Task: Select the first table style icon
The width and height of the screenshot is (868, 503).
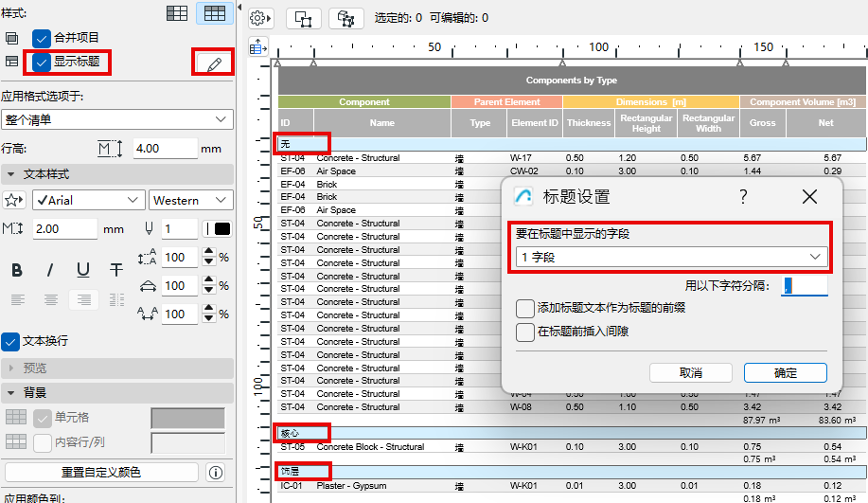Action: pyautogui.click(x=177, y=13)
